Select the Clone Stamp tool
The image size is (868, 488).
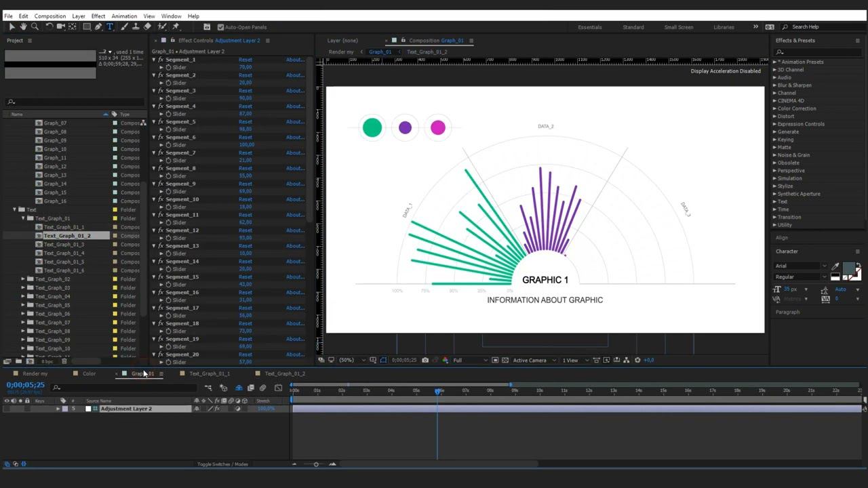(136, 27)
